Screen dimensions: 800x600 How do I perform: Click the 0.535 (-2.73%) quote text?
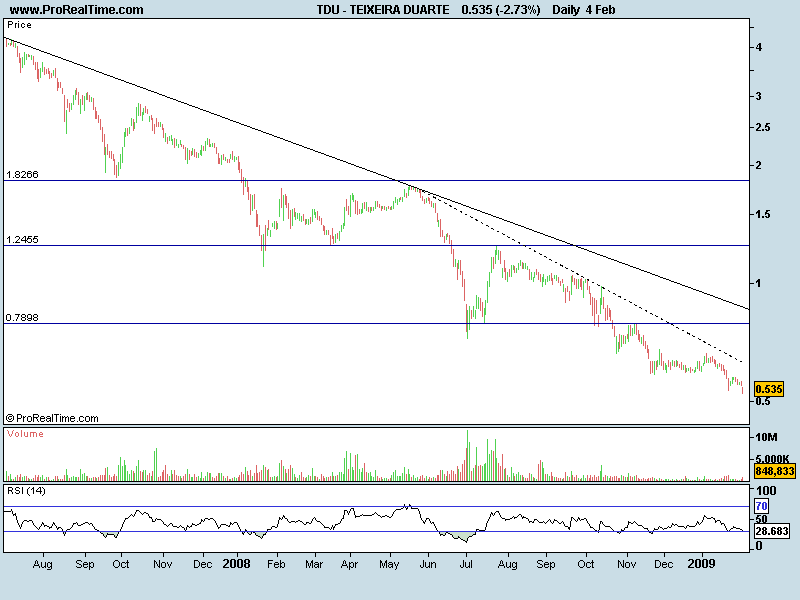pyautogui.click(x=501, y=10)
